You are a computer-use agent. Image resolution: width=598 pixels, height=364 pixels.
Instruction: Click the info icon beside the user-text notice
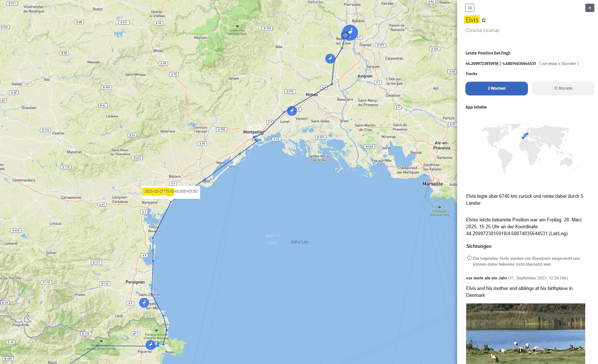tap(469, 258)
